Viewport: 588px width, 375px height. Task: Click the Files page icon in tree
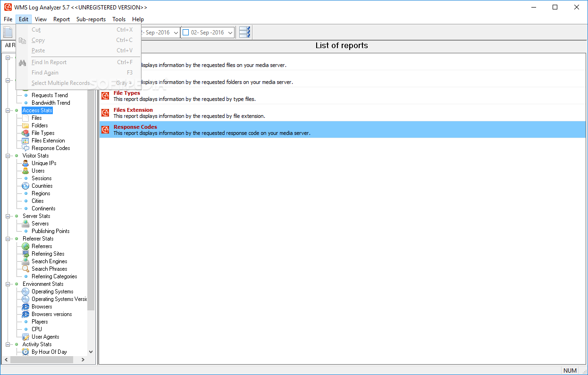pos(25,118)
